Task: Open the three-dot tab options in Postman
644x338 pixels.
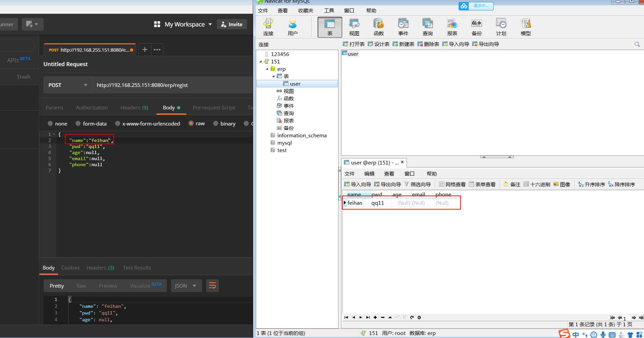Action: click(x=157, y=50)
